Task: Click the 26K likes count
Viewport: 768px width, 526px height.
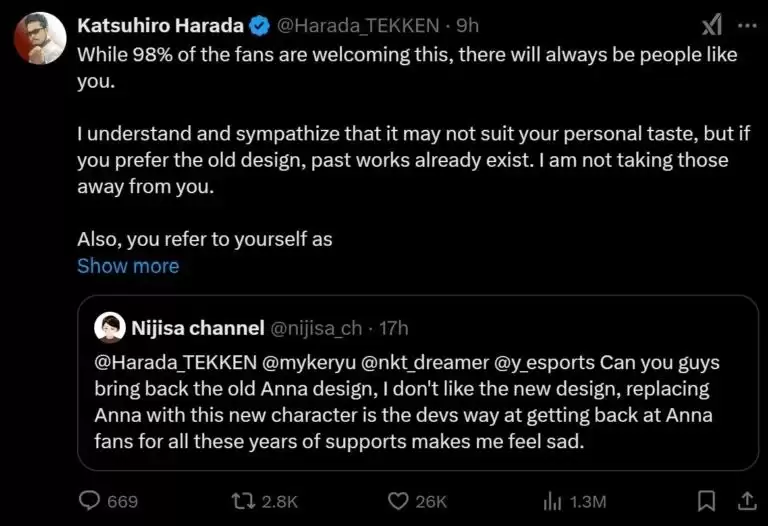Action: [432, 501]
